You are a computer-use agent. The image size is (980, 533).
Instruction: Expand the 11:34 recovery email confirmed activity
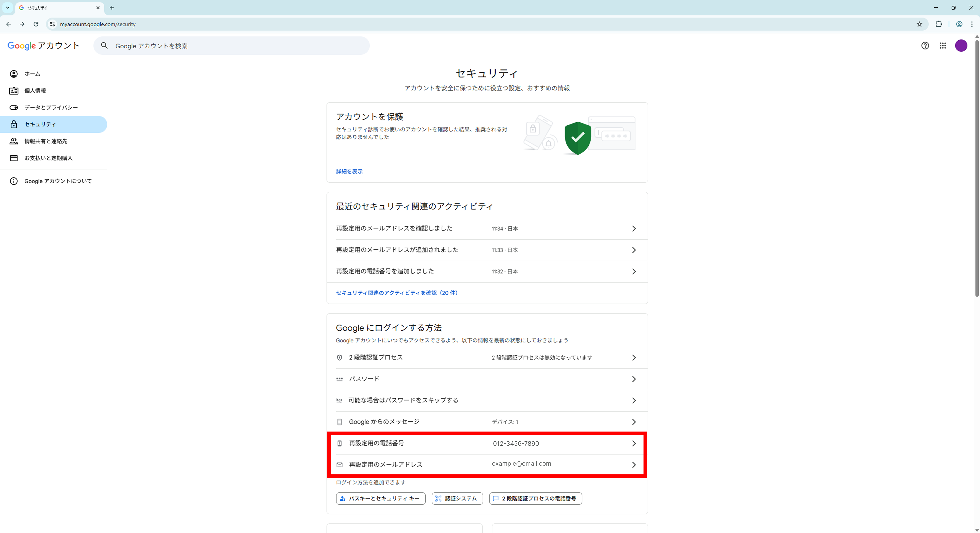pos(633,228)
